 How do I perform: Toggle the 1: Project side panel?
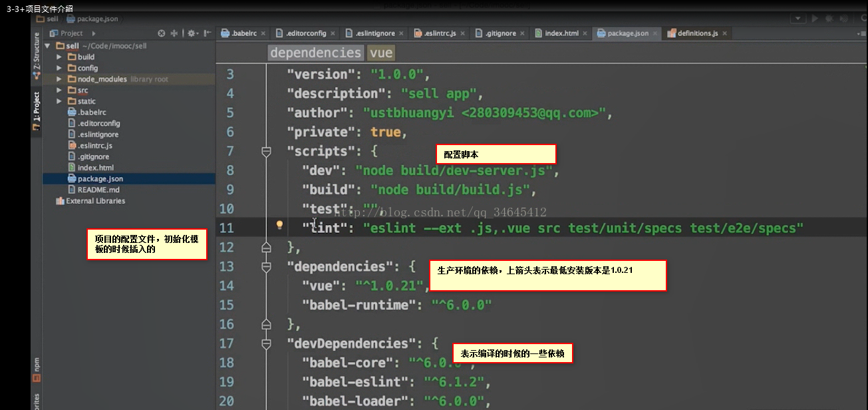[37, 110]
